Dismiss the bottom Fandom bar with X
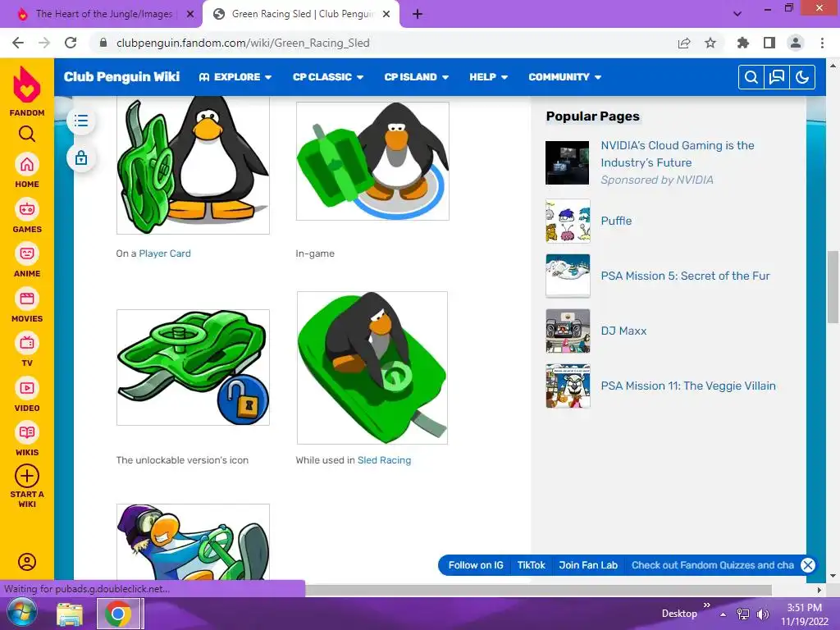This screenshot has height=630, width=840. [808, 565]
